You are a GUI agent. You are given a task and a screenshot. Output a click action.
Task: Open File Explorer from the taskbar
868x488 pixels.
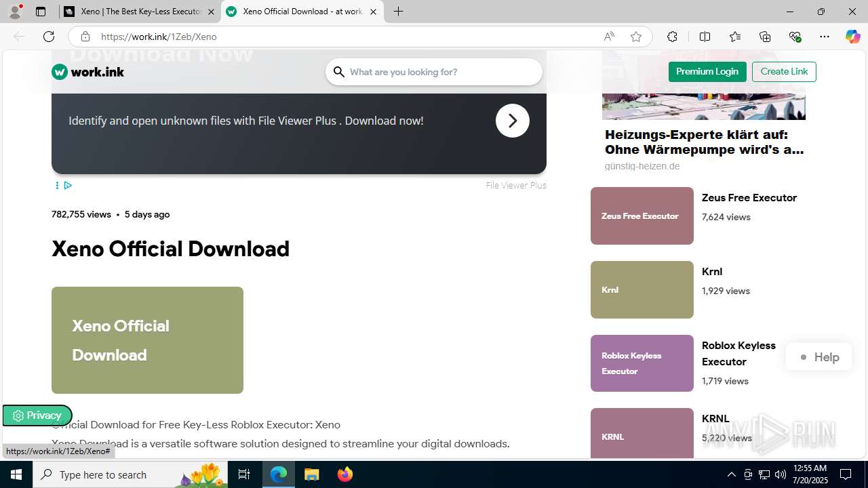[311, 474]
